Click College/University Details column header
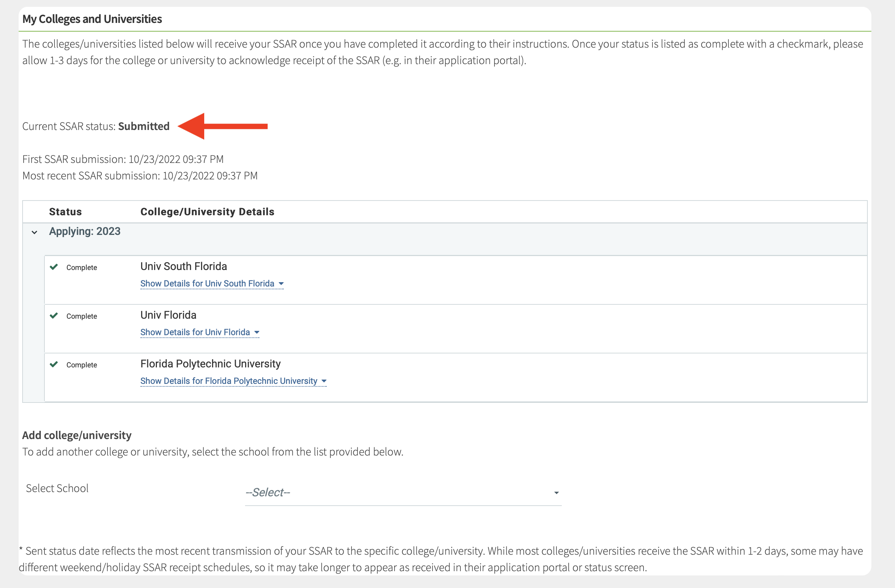Image resolution: width=895 pixels, height=588 pixels. point(207,212)
